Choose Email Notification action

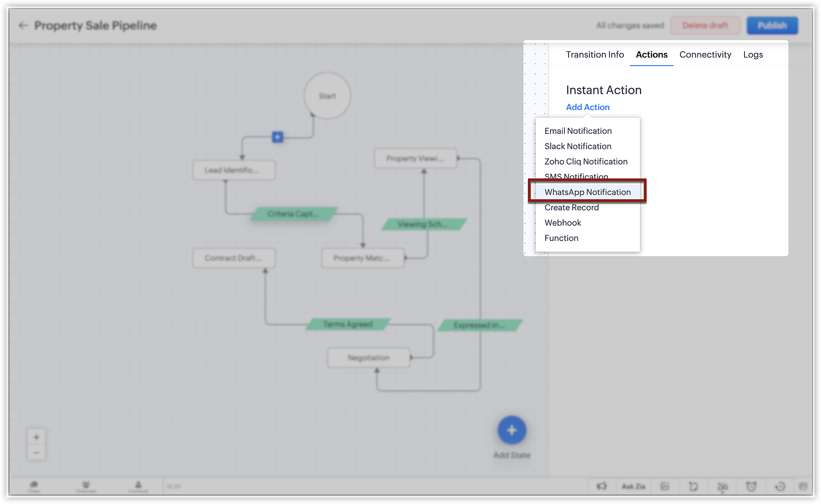pos(578,131)
